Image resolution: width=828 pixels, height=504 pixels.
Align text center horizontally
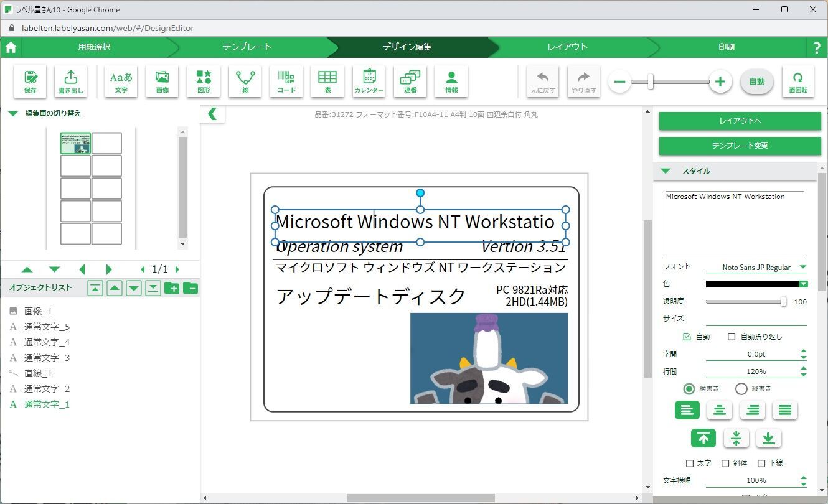click(x=720, y=410)
